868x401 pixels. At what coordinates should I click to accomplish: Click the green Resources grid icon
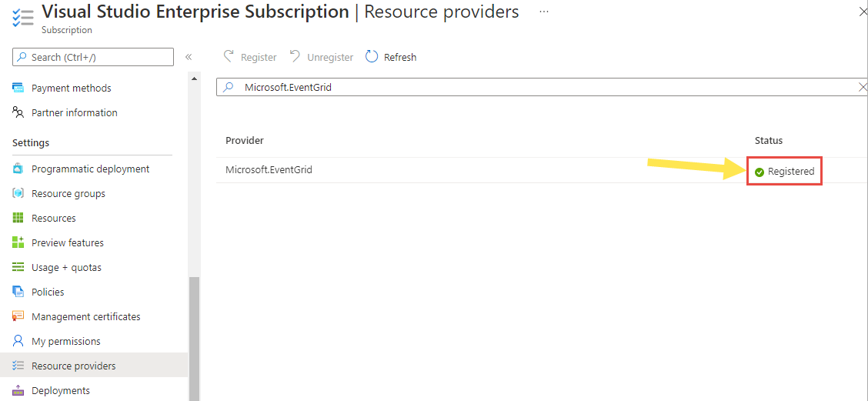pos(18,218)
